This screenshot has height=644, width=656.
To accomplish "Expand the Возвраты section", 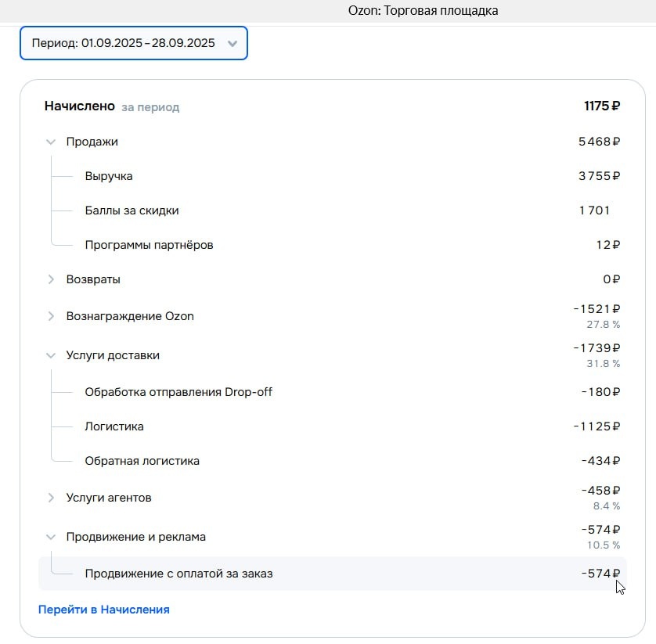I will click(51, 279).
